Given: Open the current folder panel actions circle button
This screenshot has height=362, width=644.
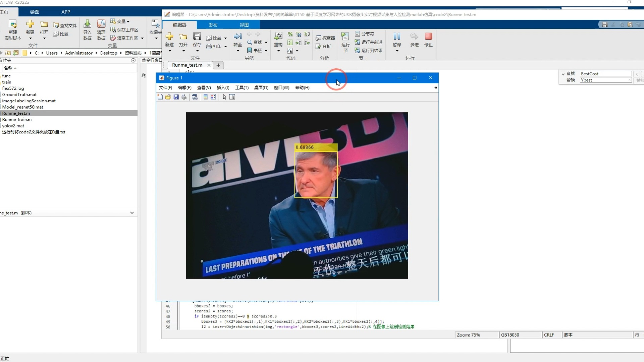Looking at the screenshot, I should (x=133, y=60).
